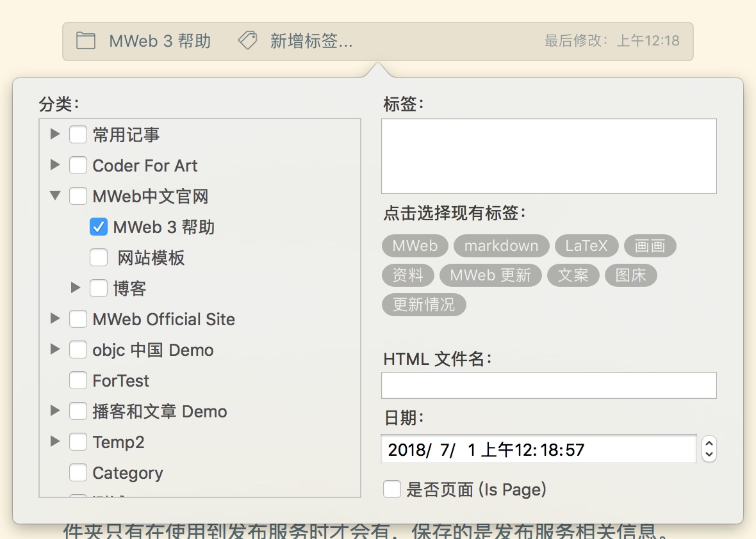Click the 更新情况 tag pill
The height and width of the screenshot is (539, 756).
[423, 305]
